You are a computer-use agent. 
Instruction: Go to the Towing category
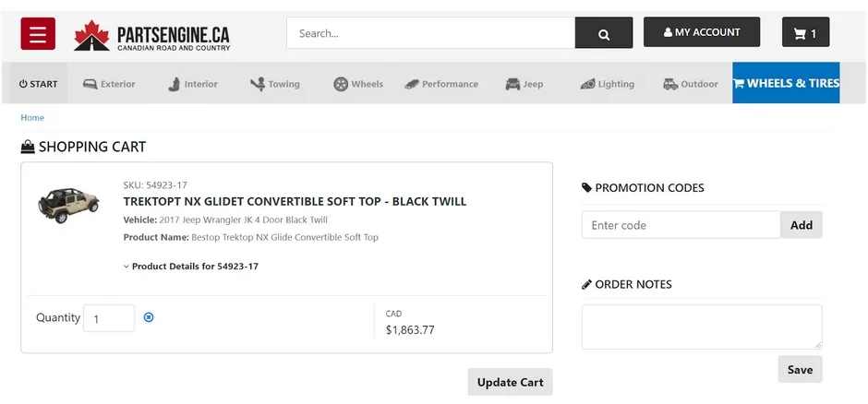[275, 84]
